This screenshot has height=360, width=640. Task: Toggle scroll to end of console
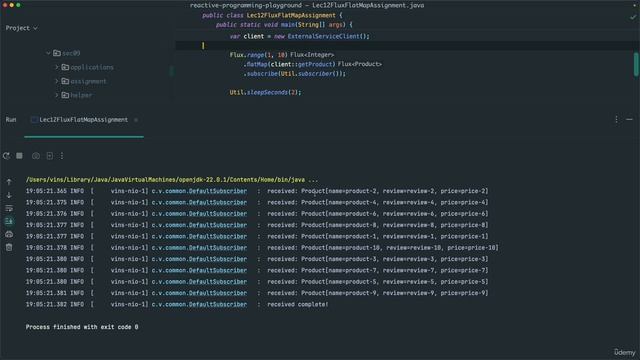[x=9, y=221]
